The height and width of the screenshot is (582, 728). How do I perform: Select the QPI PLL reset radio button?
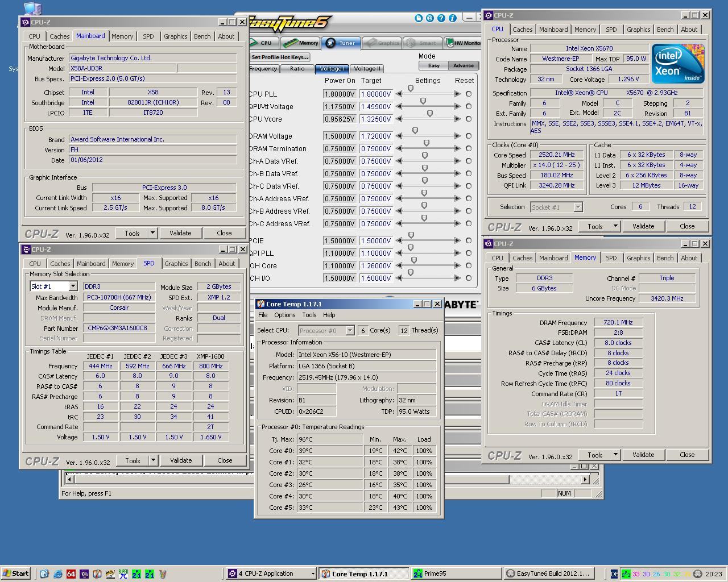point(469,253)
